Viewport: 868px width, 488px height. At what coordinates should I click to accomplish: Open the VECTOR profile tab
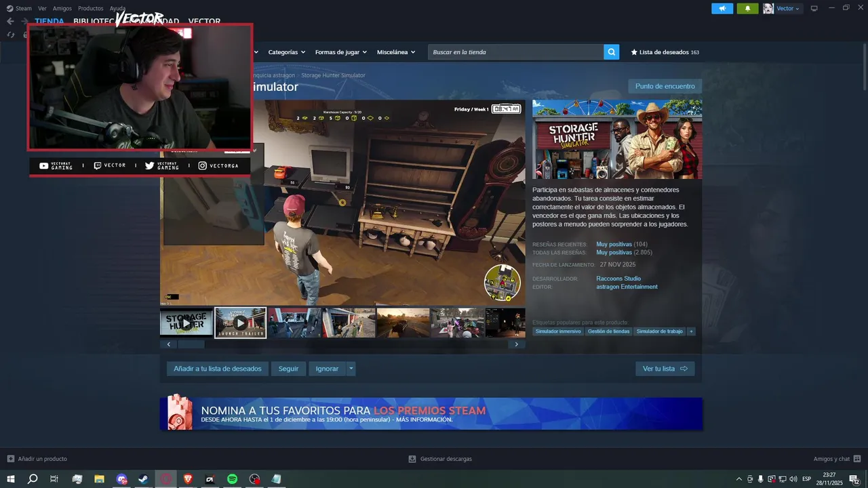click(204, 21)
